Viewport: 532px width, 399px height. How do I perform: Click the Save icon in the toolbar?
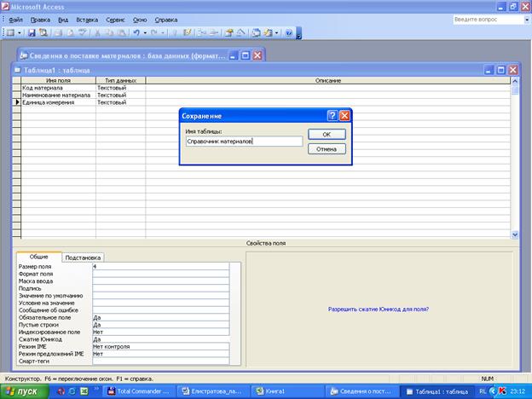32,32
